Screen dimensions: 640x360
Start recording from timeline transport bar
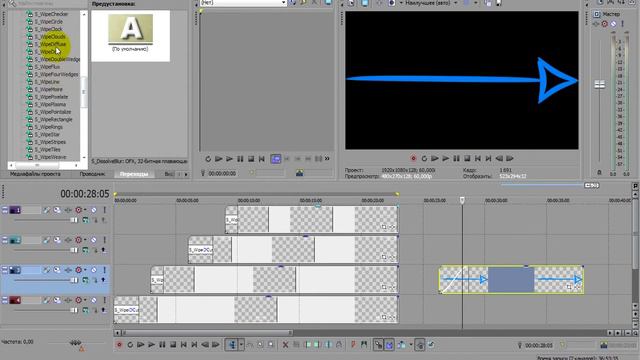tap(119, 345)
